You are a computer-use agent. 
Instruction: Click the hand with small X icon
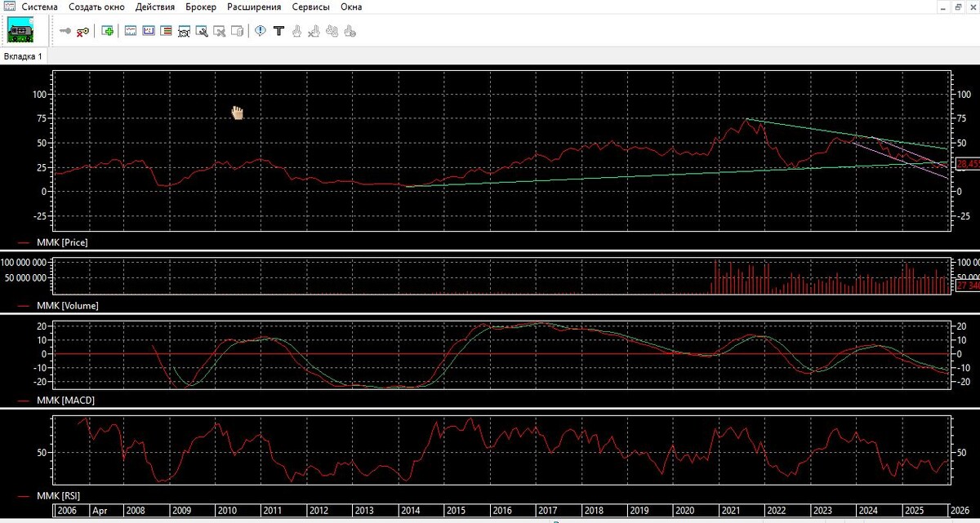(314, 31)
